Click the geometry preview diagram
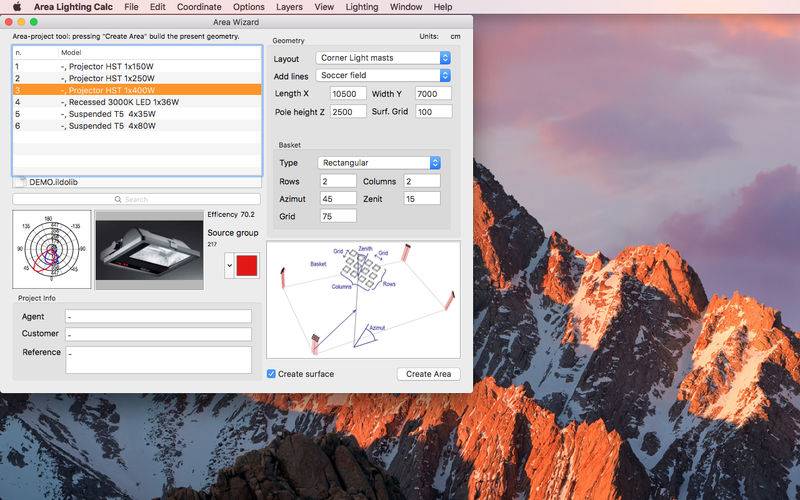This screenshot has height=500, width=800. click(x=363, y=299)
